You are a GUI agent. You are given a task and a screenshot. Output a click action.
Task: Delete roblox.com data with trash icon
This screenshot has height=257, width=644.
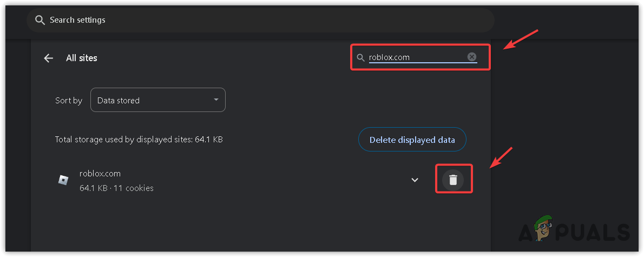454,180
